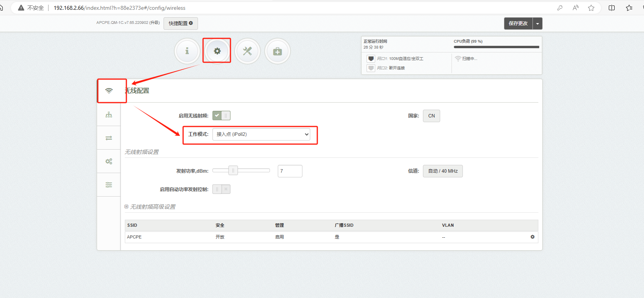Click the 启用 management cell
Screen dimensions: 644x298
279,237
